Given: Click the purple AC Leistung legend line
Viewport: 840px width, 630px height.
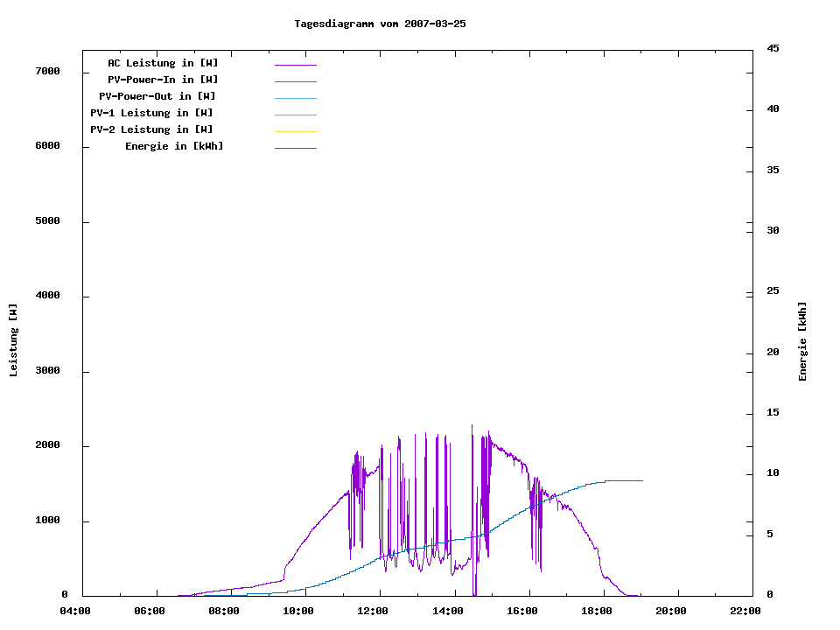Looking at the screenshot, I should 295,65.
